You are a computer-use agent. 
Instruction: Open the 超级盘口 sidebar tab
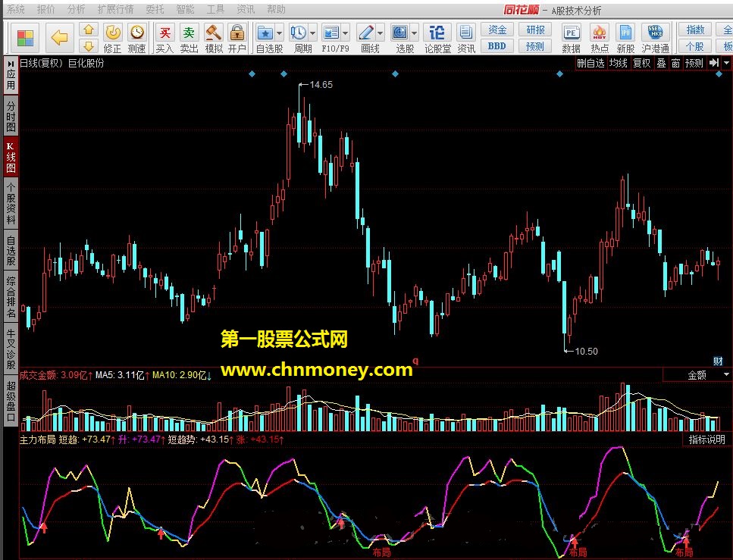coord(11,401)
